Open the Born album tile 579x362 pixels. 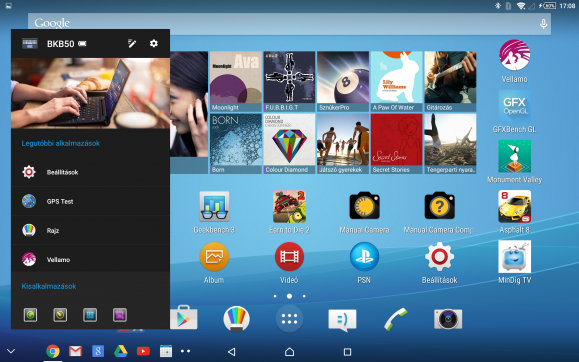click(236, 143)
